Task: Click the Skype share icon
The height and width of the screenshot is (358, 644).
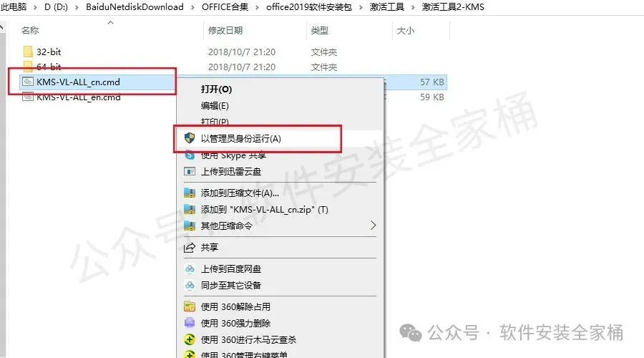Action: pyautogui.click(x=190, y=155)
